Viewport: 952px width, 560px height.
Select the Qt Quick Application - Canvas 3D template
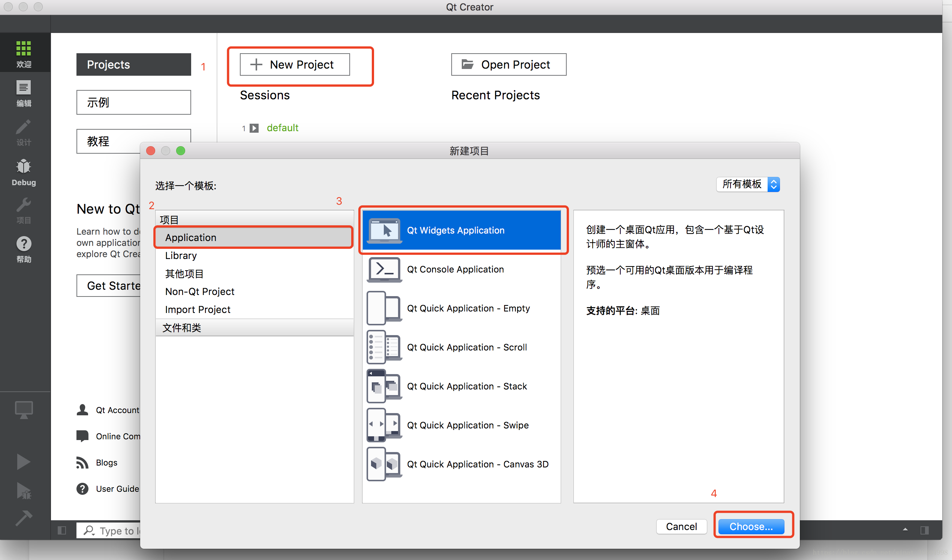[461, 464]
